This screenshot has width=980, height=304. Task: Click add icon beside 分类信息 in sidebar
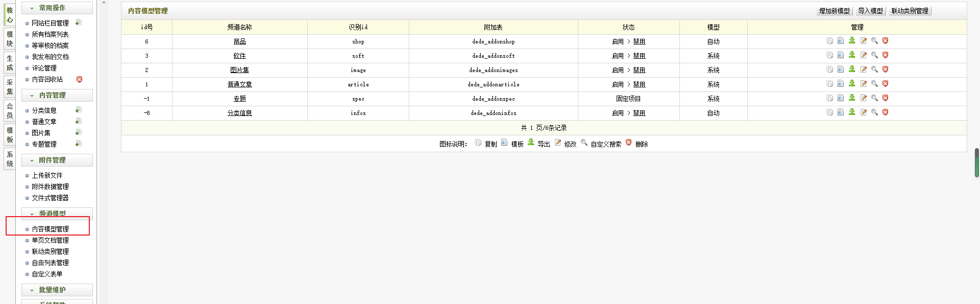(x=79, y=110)
